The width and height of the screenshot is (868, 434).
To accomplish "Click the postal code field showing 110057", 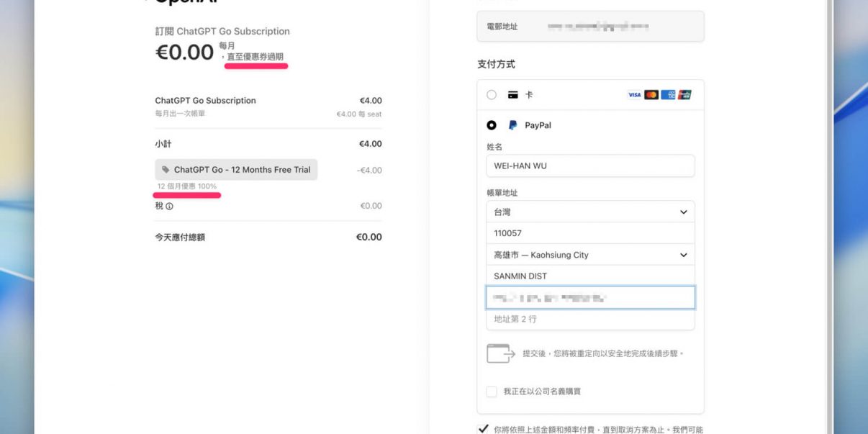I will [x=590, y=233].
